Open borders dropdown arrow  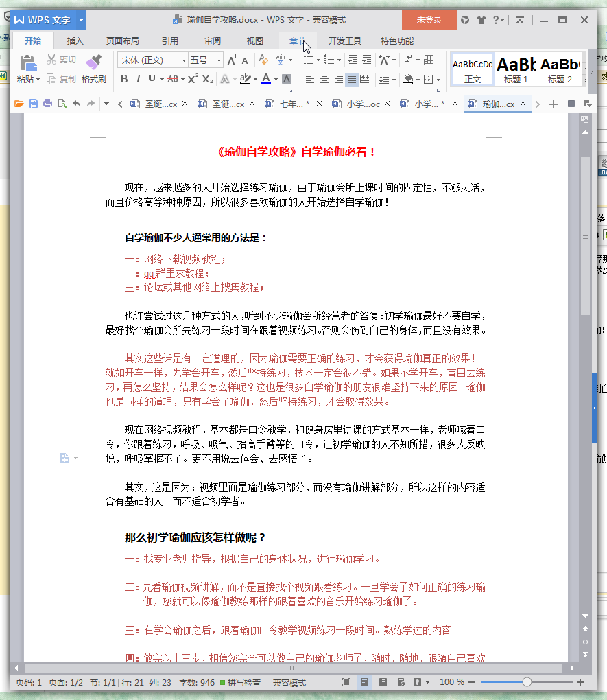tap(439, 80)
